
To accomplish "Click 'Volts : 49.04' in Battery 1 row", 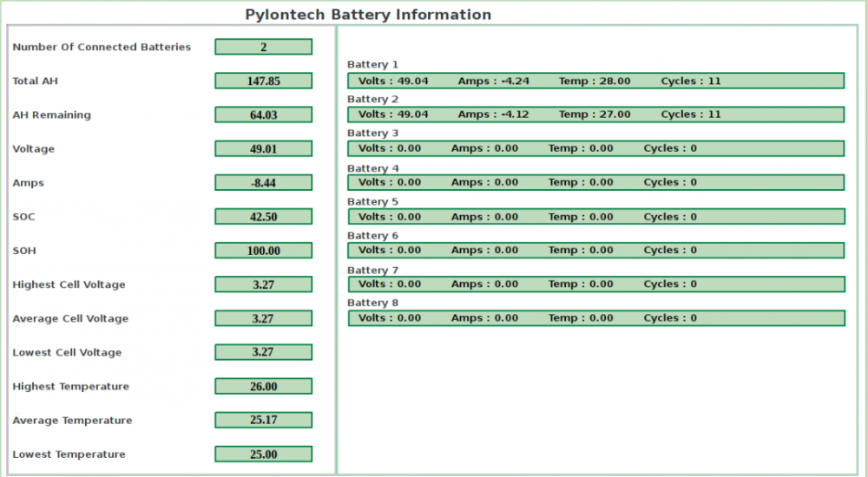I will (x=393, y=82).
